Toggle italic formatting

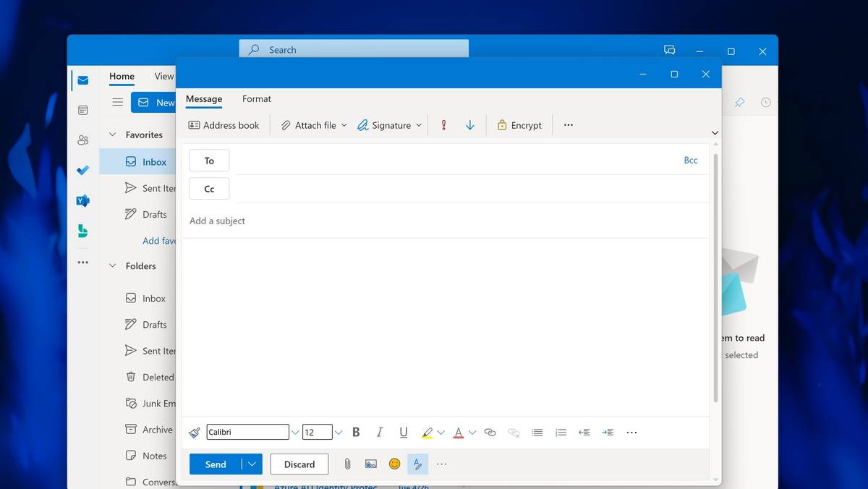coord(379,432)
